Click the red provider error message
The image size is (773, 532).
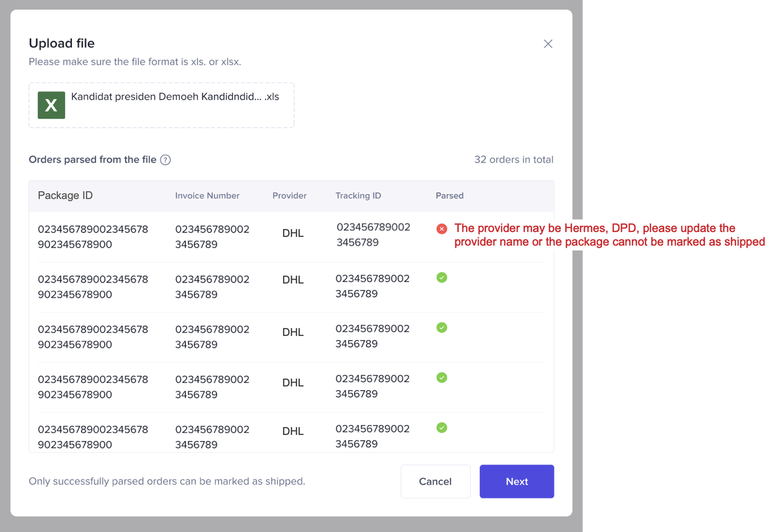coord(609,235)
